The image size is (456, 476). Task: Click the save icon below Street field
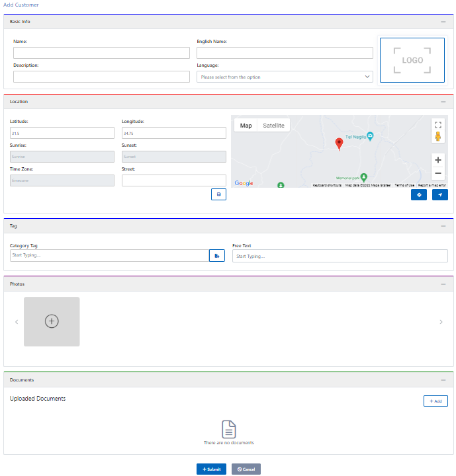218,194
